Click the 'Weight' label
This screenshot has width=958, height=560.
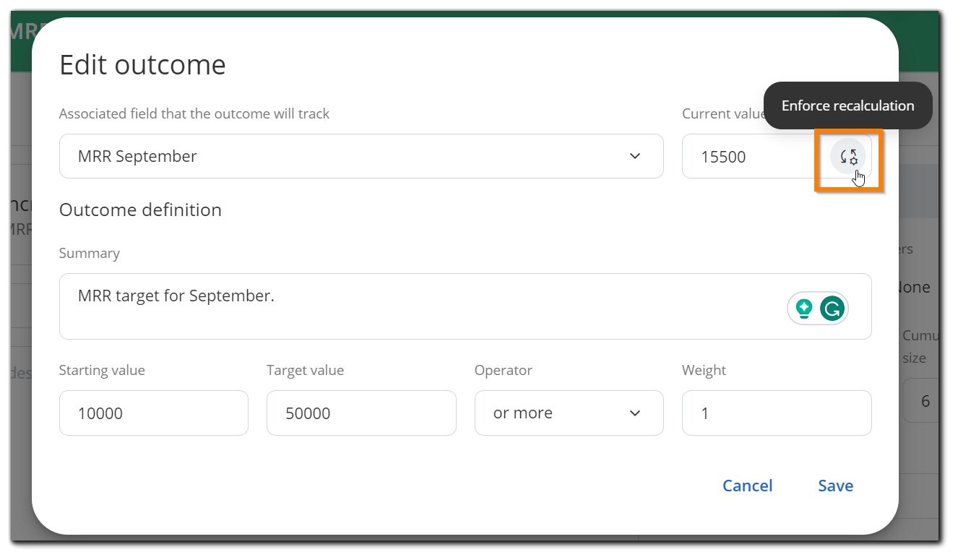pos(704,370)
